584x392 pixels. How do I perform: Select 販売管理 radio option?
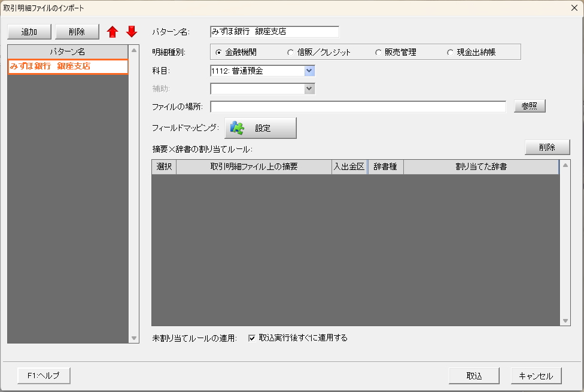tap(396, 52)
